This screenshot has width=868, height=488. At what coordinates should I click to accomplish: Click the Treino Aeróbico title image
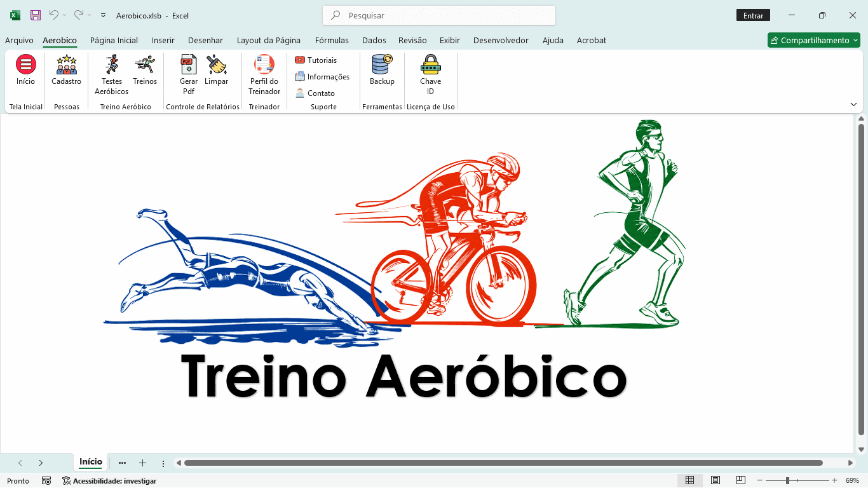pos(403,375)
